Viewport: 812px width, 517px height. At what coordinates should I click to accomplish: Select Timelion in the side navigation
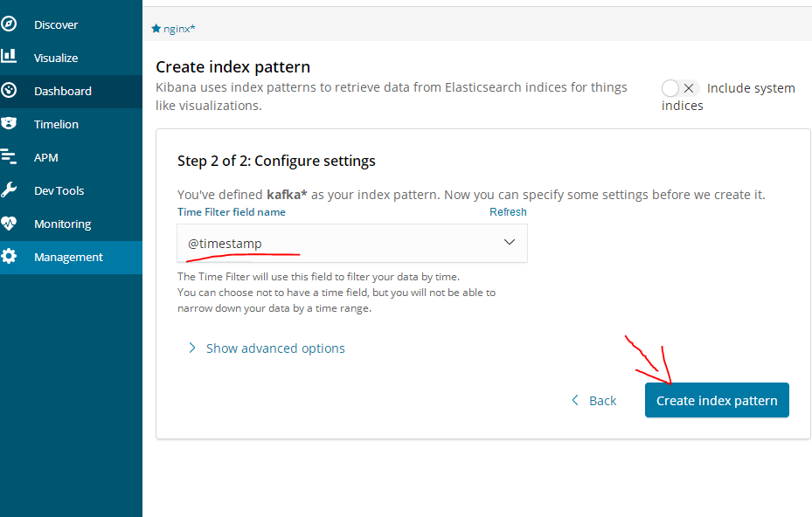pos(56,124)
